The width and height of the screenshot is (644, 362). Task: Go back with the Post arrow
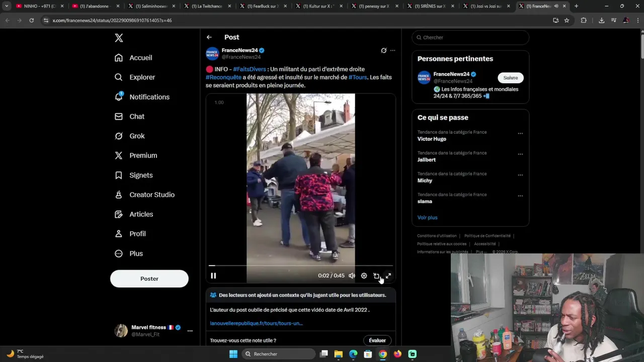coord(209,37)
